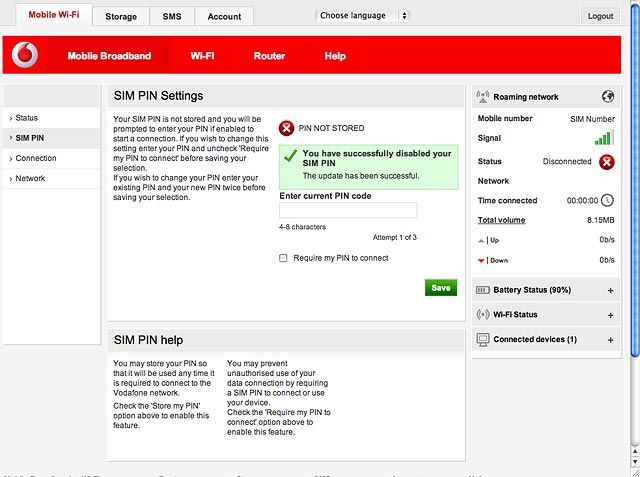Click the green Save button

pyautogui.click(x=441, y=288)
